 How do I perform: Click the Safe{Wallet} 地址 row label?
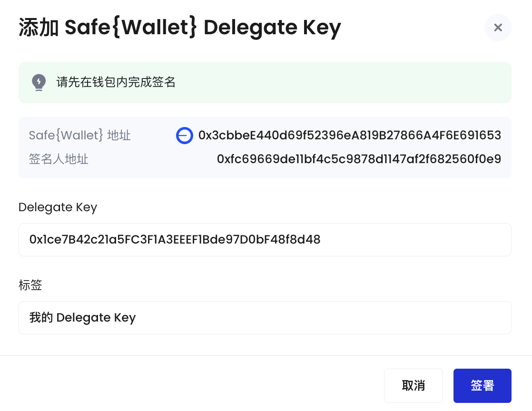80,135
